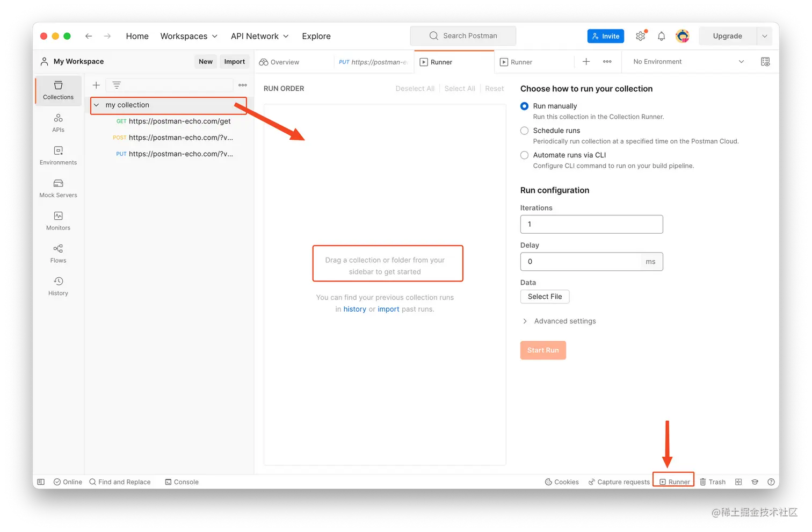The image size is (812, 532).
Task: Open the Mock Servers sidebar panel
Action: pos(58,189)
